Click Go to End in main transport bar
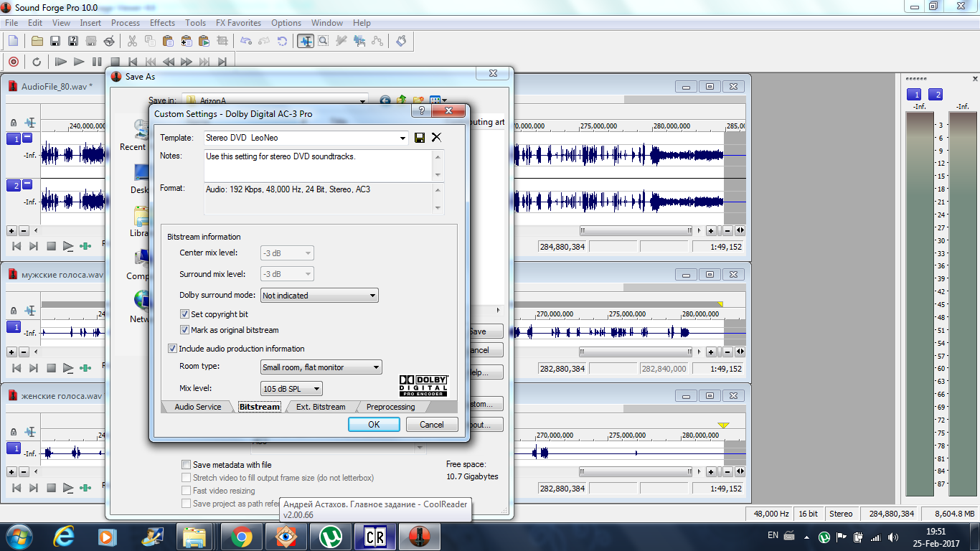The image size is (980, 551). click(222, 62)
